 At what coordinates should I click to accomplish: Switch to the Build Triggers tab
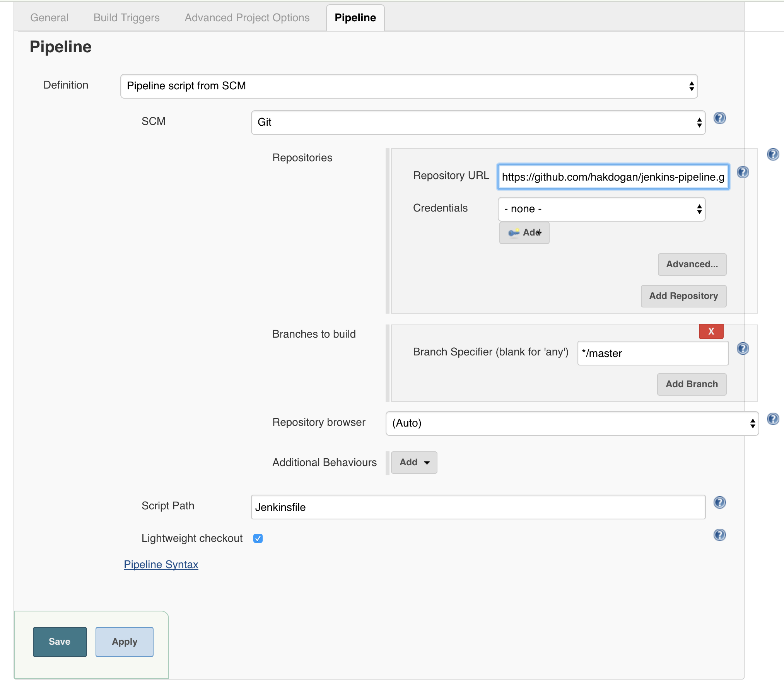[126, 18]
